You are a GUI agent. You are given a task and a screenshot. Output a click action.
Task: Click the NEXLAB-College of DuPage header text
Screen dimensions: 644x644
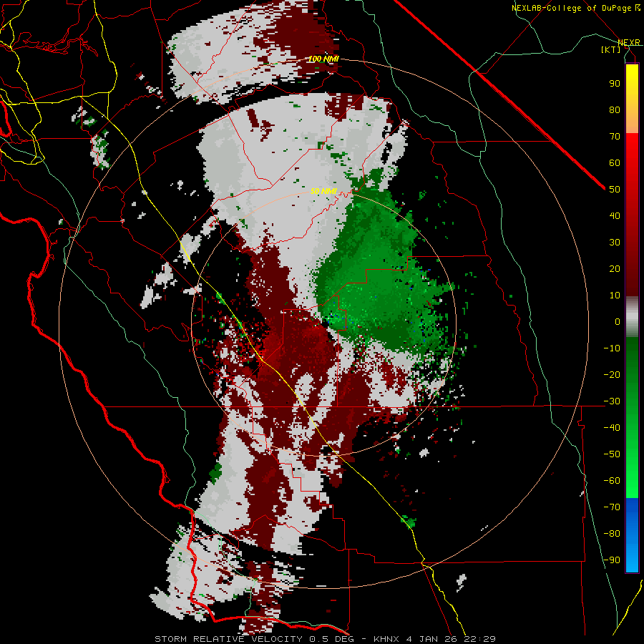(571, 8)
